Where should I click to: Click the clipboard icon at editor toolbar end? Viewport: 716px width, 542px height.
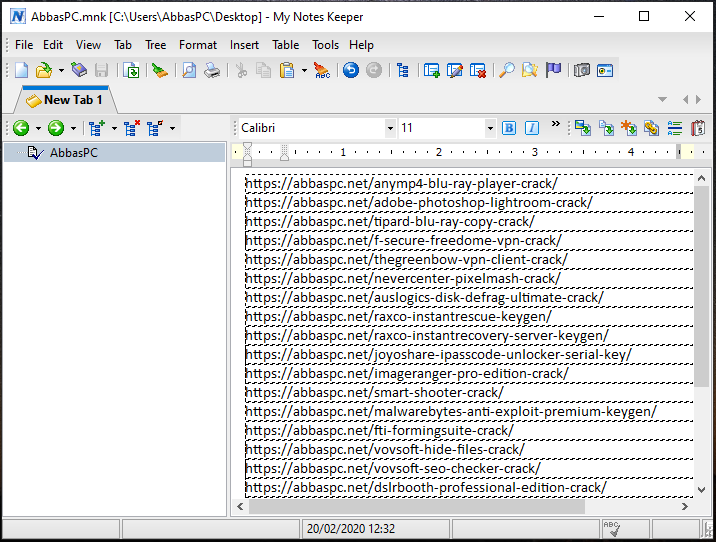[698, 128]
